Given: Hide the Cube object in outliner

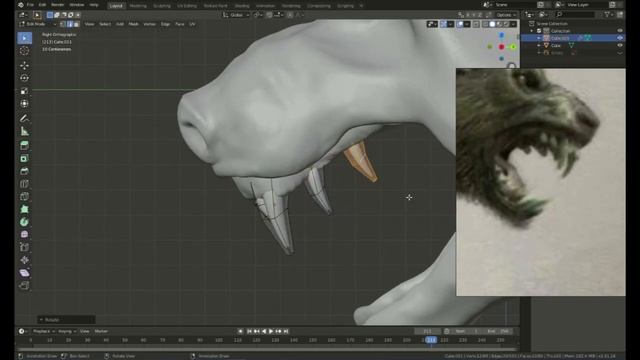Looking at the screenshot, I should pyautogui.click(x=620, y=45).
